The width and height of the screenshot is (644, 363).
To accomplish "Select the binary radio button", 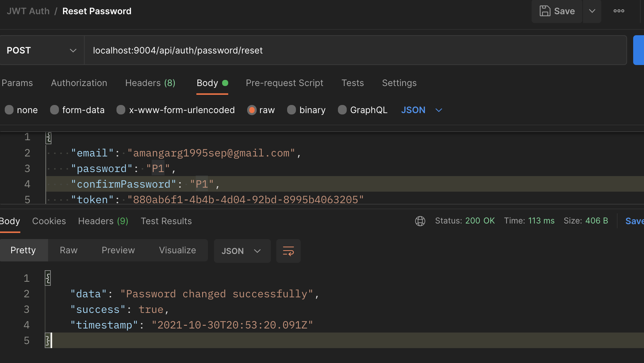I will (292, 110).
